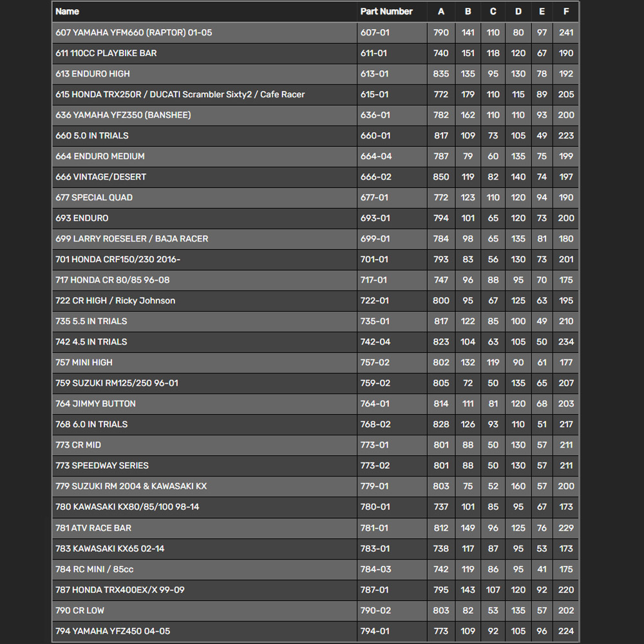
Task: Click the Part Number column header
Action: click(386, 12)
